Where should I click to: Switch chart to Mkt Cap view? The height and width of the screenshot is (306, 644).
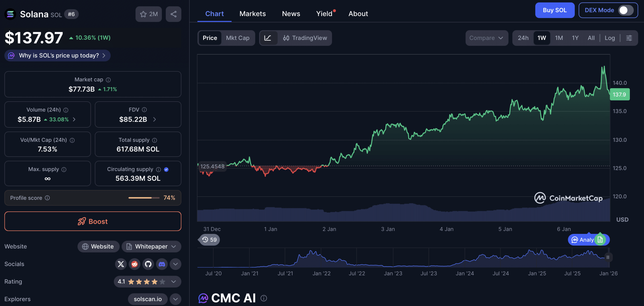click(237, 38)
